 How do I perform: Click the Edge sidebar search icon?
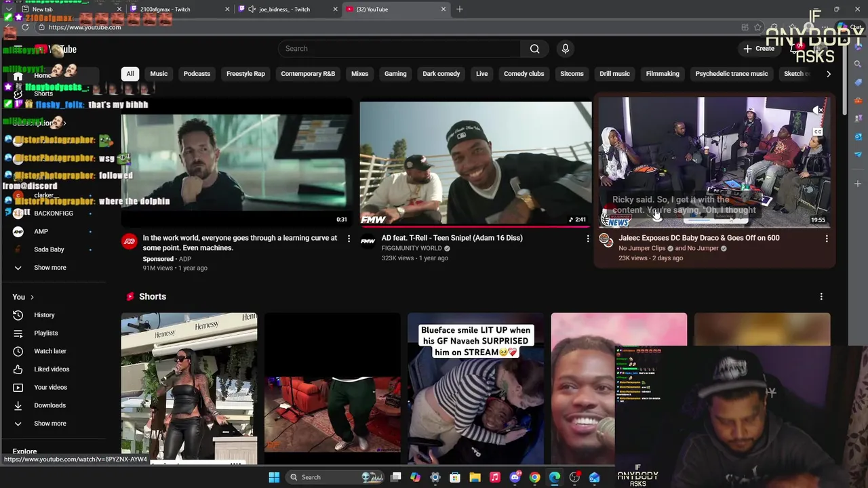(x=858, y=64)
